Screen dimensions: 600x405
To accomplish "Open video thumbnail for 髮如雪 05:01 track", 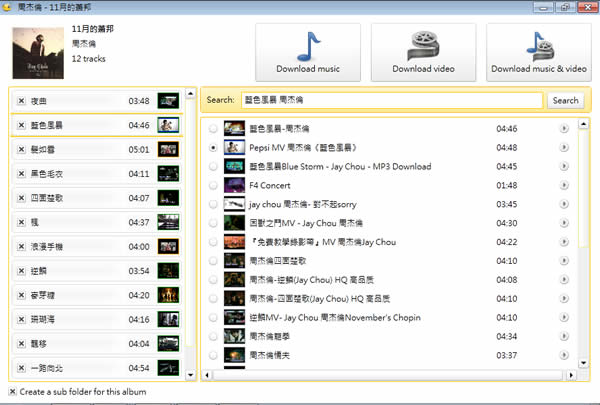I will (x=168, y=149).
